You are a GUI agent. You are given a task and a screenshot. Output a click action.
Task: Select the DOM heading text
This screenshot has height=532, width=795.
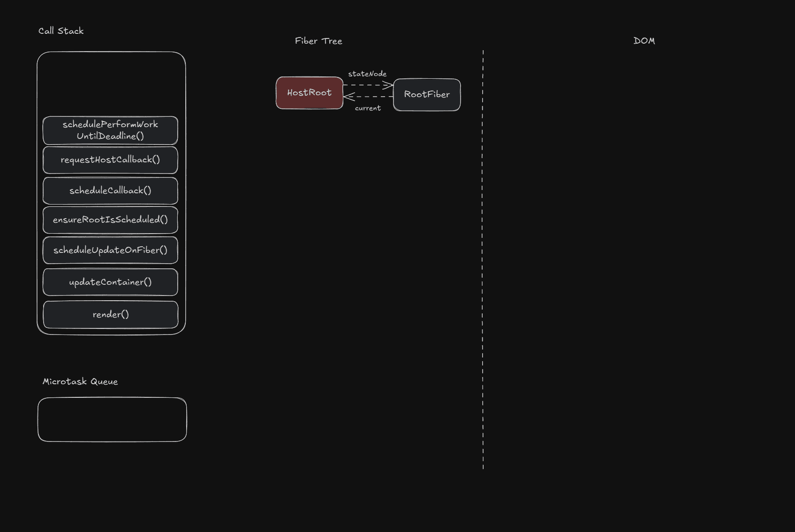[644, 41]
